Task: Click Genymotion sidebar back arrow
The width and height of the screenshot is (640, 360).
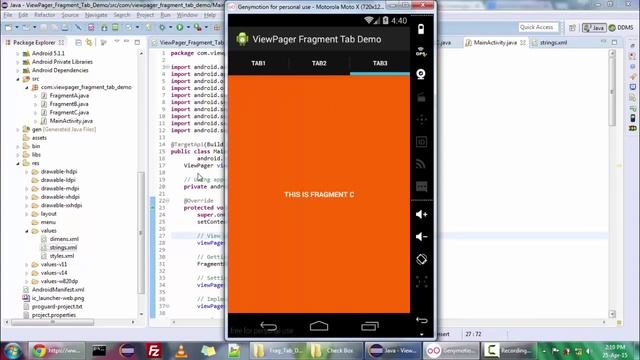Action: tap(422, 320)
